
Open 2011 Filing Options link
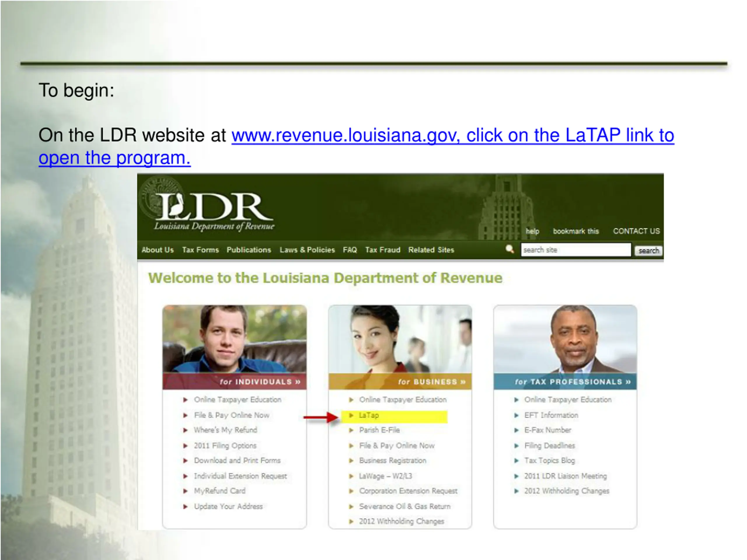coord(225,446)
